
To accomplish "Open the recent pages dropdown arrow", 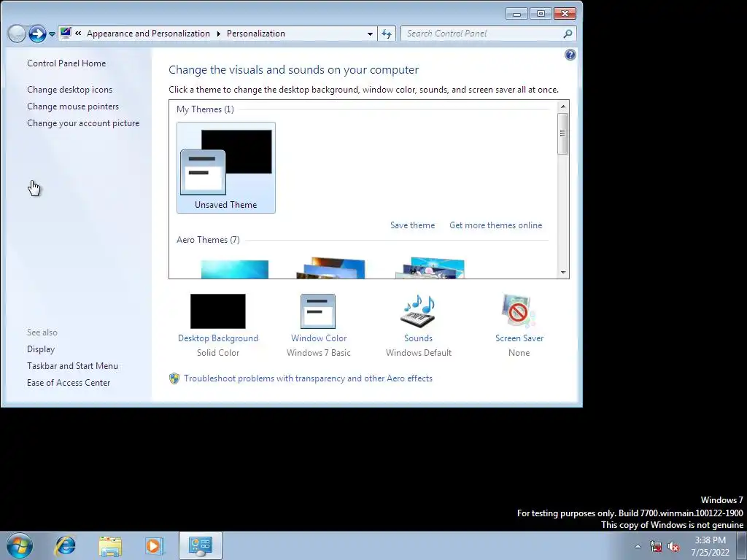I will (x=52, y=34).
